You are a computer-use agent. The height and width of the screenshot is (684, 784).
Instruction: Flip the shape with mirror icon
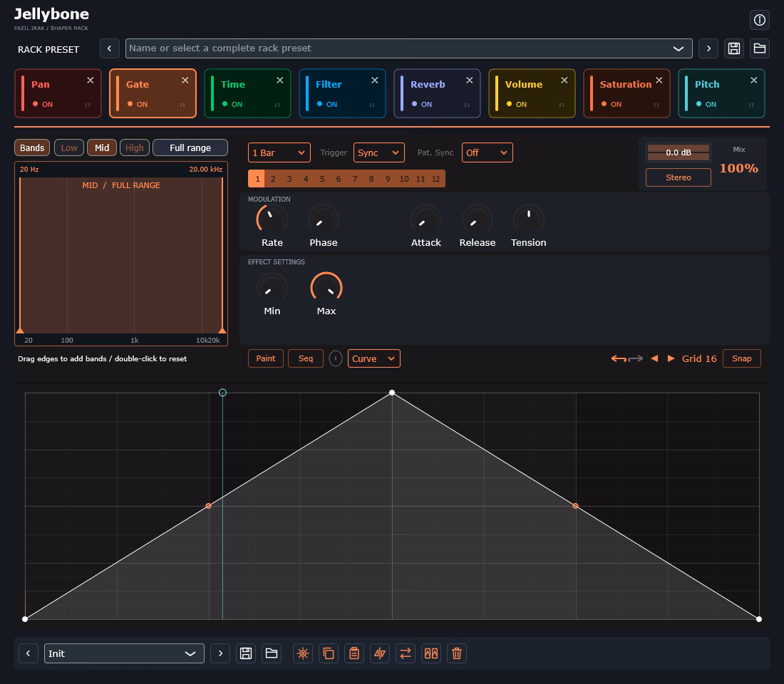(x=379, y=653)
